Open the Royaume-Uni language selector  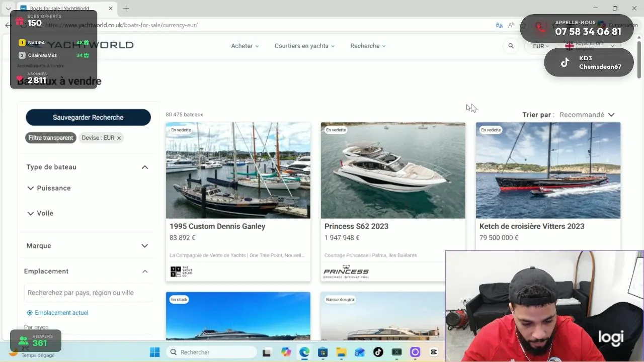(x=590, y=46)
